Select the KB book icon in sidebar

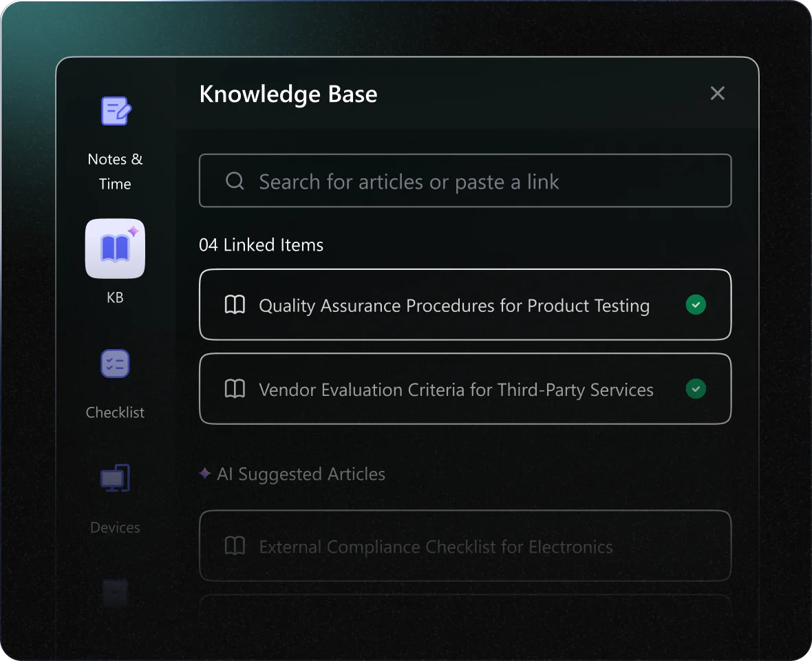point(115,249)
